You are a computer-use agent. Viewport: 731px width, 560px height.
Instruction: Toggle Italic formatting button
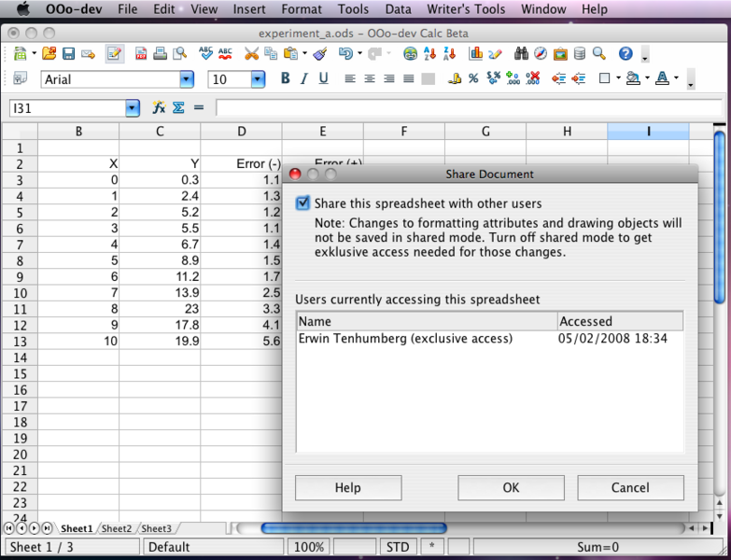pos(304,79)
